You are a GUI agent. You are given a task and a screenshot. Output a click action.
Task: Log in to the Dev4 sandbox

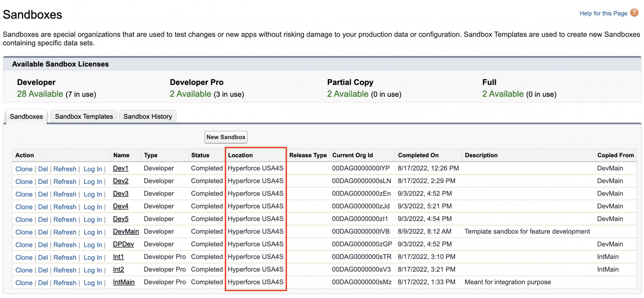pyautogui.click(x=93, y=207)
